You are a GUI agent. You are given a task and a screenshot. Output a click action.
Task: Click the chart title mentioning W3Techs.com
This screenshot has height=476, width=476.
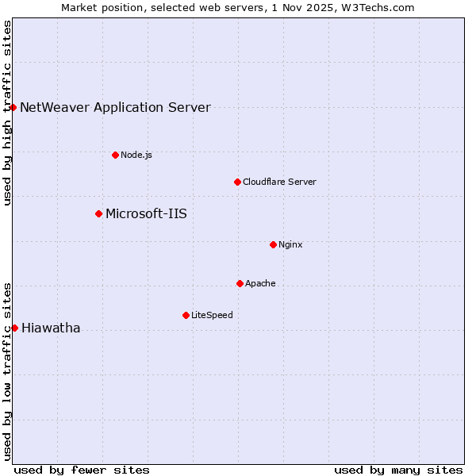click(238, 7)
